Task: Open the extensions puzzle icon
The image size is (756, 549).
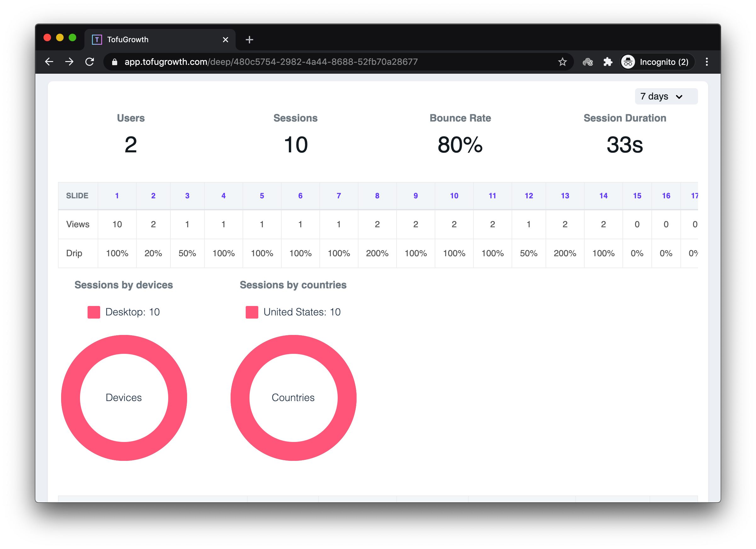Action: click(608, 62)
